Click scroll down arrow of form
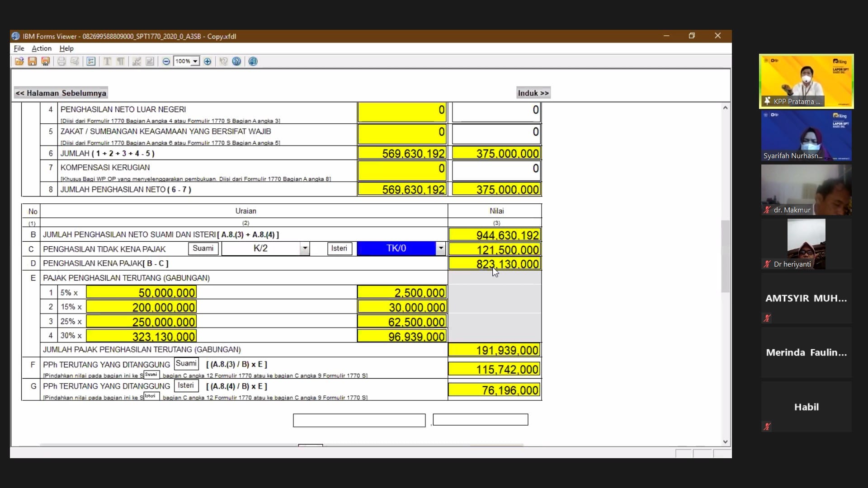 [x=725, y=442]
